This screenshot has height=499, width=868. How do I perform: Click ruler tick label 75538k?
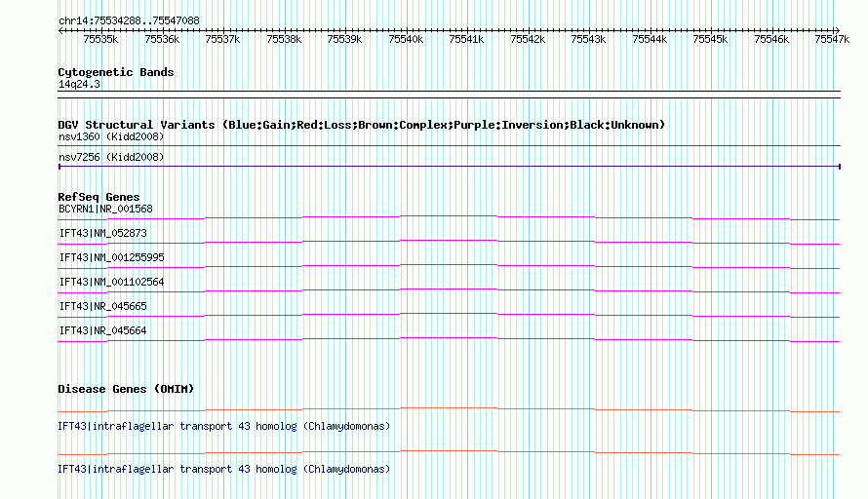tap(284, 39)
